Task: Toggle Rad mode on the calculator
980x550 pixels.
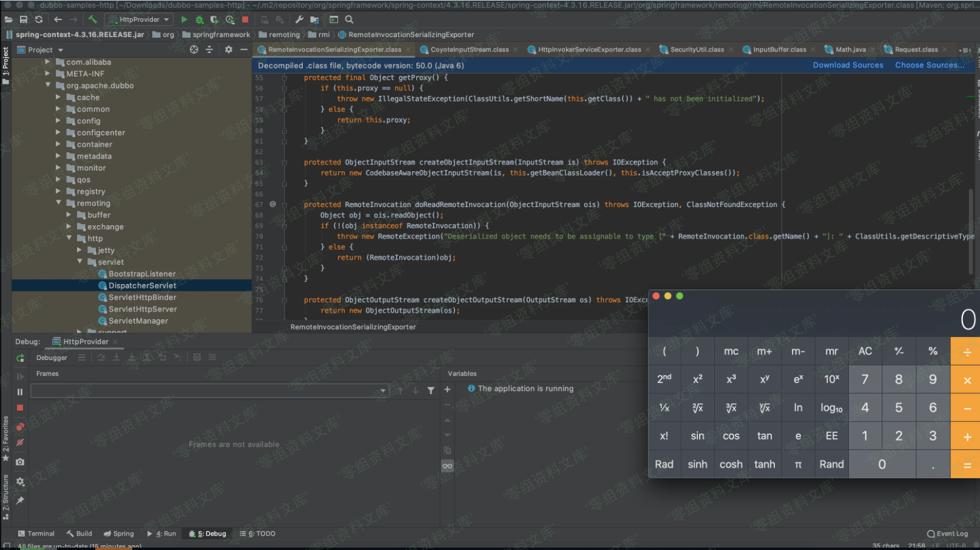Action: point(664,464)
